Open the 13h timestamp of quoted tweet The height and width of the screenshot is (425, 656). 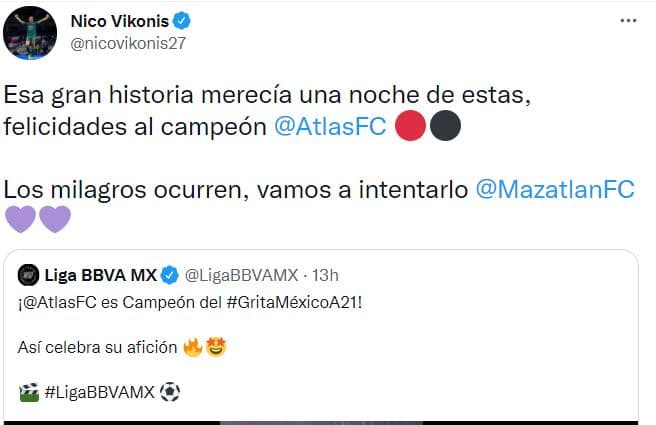tap(325, 275)
